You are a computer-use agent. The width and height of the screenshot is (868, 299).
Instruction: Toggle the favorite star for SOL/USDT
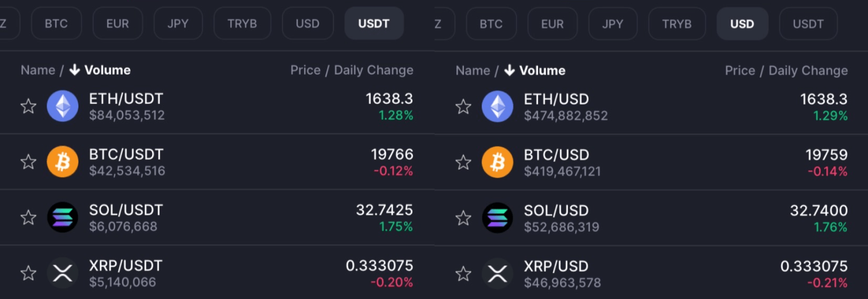pos(28,218)
